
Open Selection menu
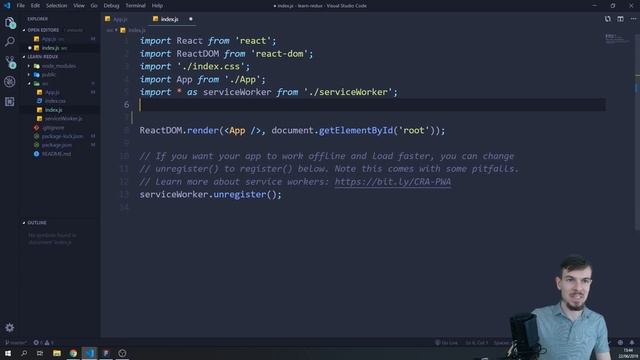(x=56, y=6)
